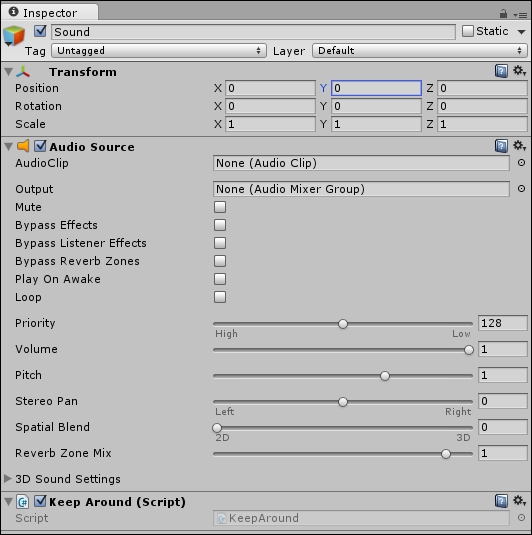Select the Inspector tab
Image resolution: width=532 pixels, height=535 pixels.
(49, 13)
